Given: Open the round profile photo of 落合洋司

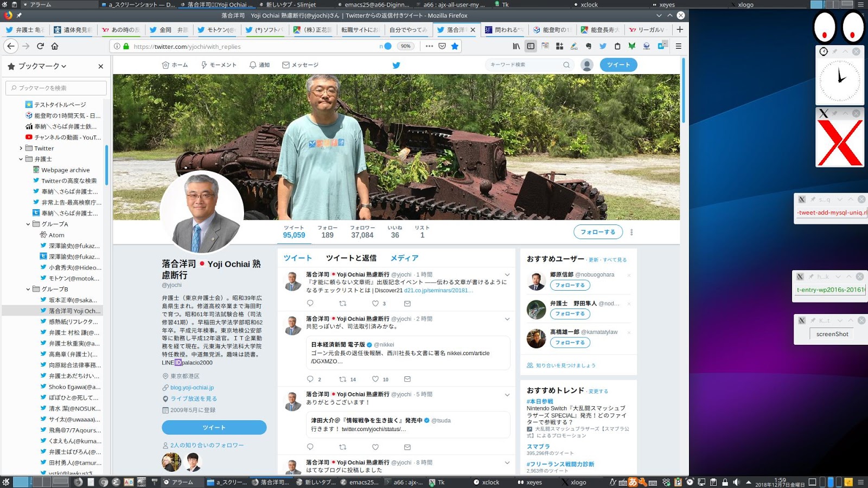Looking at the screenshot, I should (202, 212).
